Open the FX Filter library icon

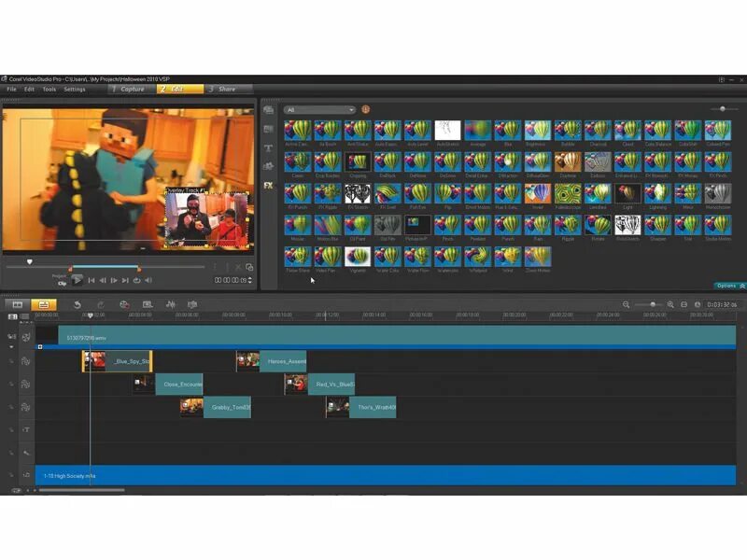268,185
